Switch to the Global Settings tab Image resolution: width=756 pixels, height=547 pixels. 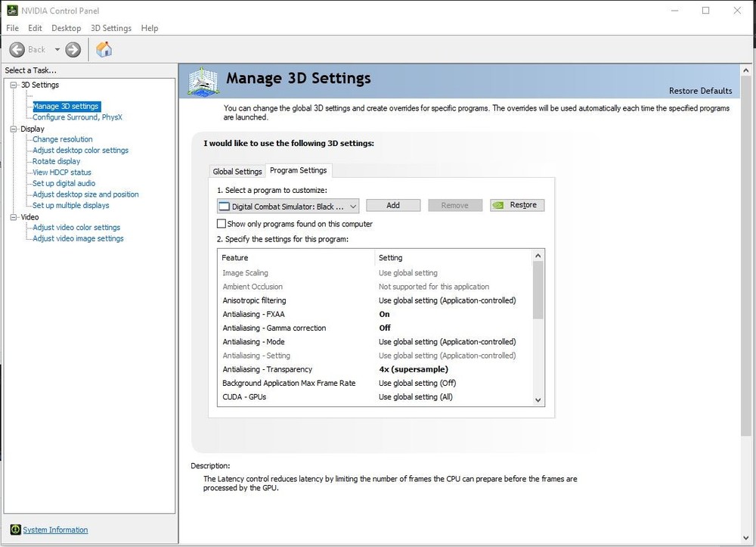coord(237,171)
